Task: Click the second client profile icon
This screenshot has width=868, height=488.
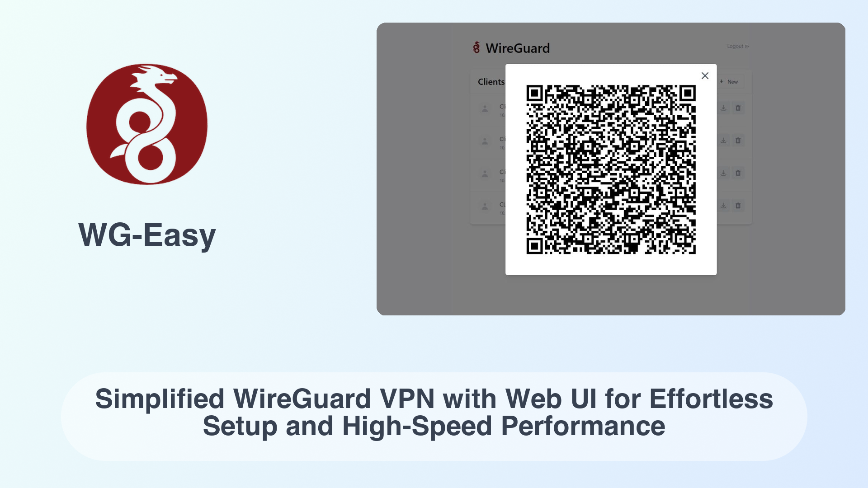Action: tap(485, 141)
